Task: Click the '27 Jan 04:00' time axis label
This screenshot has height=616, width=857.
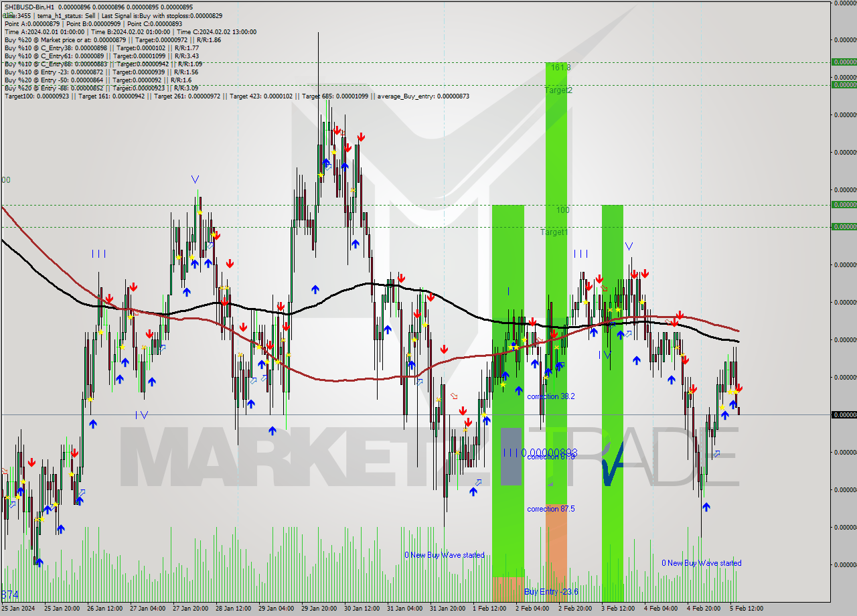Action: pyautogui.click(x=148, y=609)
